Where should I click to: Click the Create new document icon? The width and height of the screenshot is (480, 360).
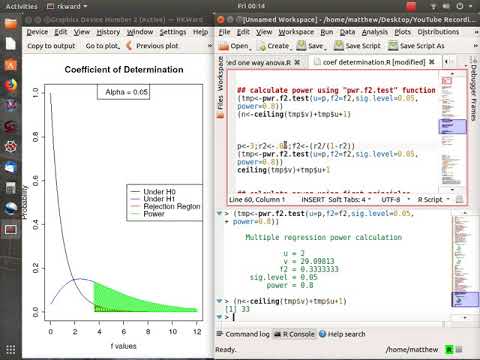[262, 46]
